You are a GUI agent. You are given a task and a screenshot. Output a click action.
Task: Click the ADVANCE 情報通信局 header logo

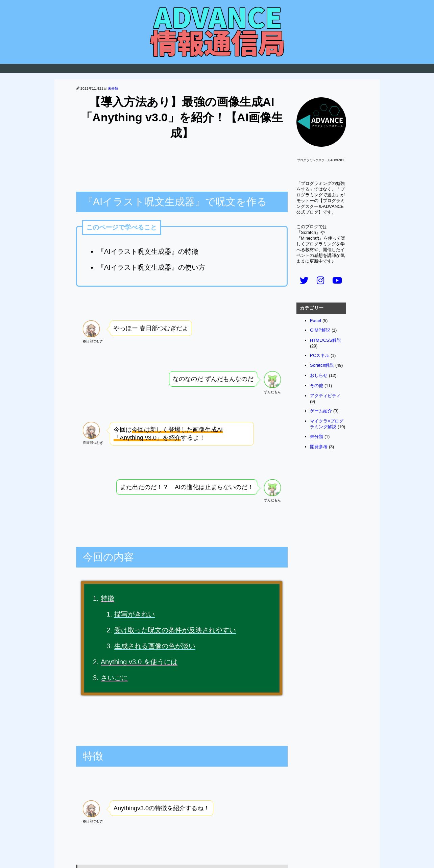pos(217,32)
